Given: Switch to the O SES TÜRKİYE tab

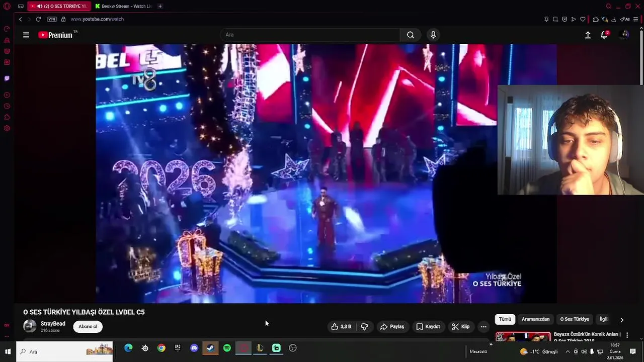Looking at the screenshot, I should [x=59, y=6].
